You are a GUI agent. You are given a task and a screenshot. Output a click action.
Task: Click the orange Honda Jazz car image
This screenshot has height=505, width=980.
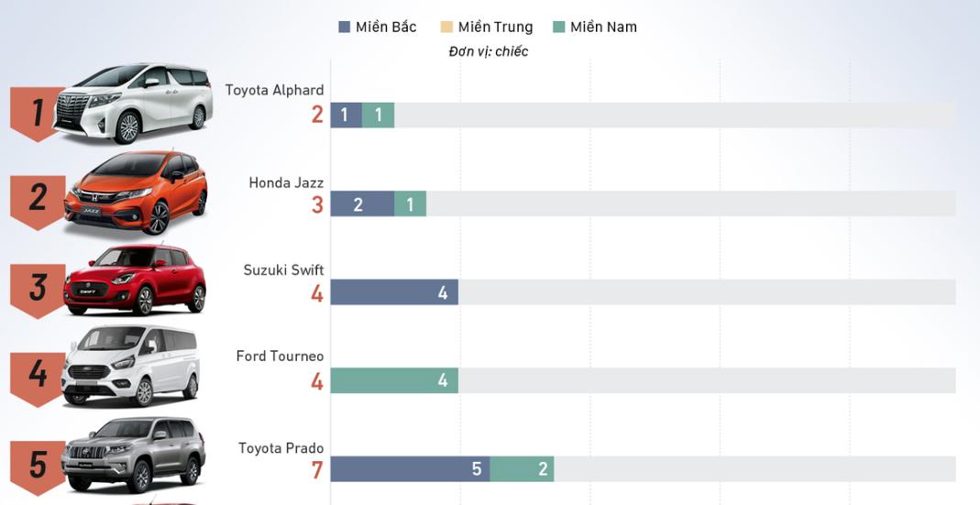coord(136,192)
